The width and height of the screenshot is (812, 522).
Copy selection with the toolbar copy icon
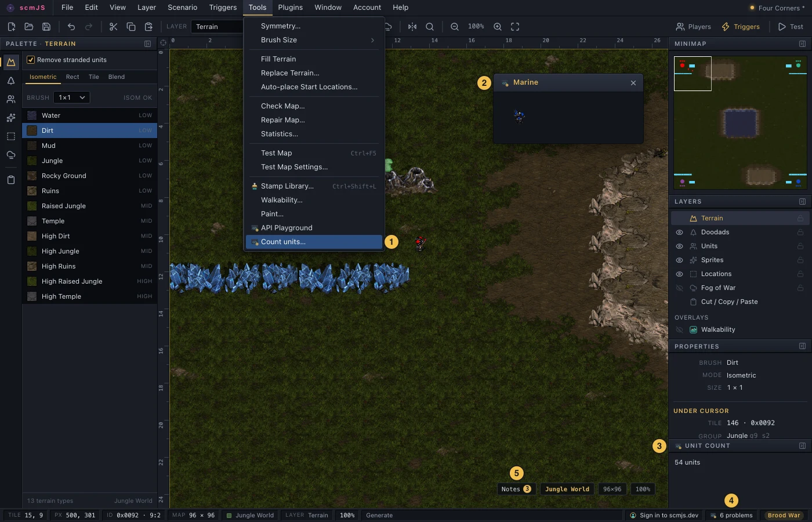point(131,27)
